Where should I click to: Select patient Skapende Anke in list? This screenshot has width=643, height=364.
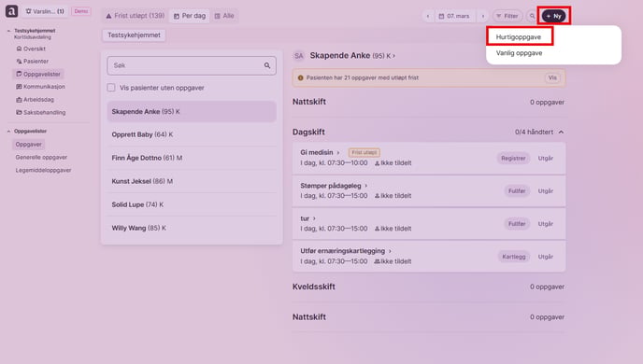(x=192, y=111)
